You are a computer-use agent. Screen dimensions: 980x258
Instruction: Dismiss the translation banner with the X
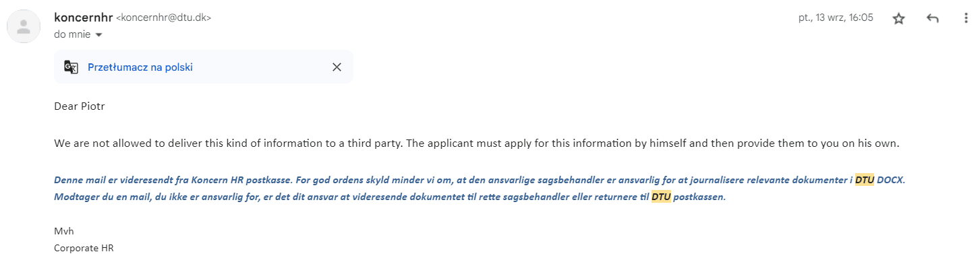337,67
